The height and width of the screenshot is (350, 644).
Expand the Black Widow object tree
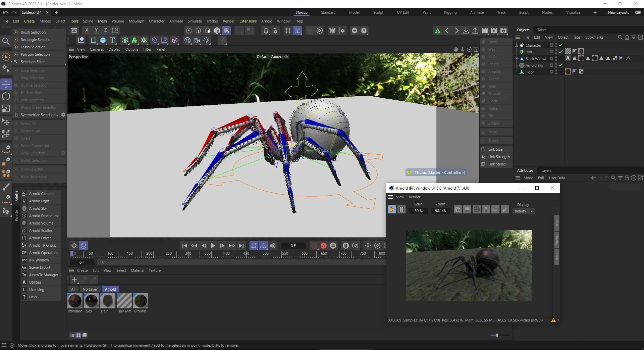[x=517, y=58]
